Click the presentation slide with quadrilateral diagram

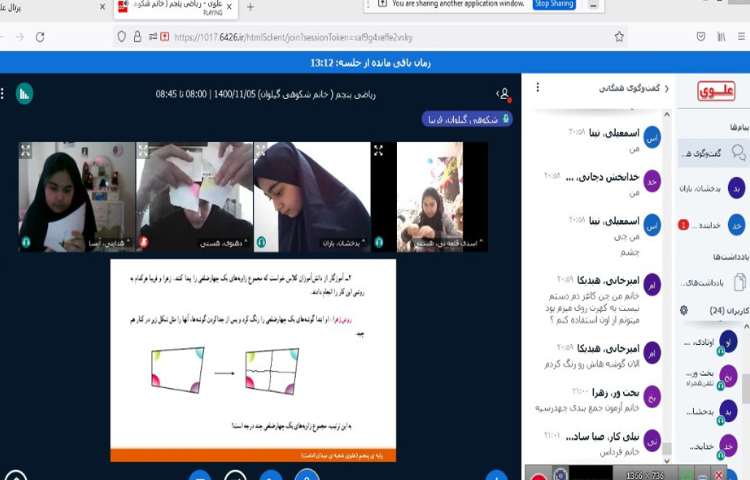[x=253, y=360]
